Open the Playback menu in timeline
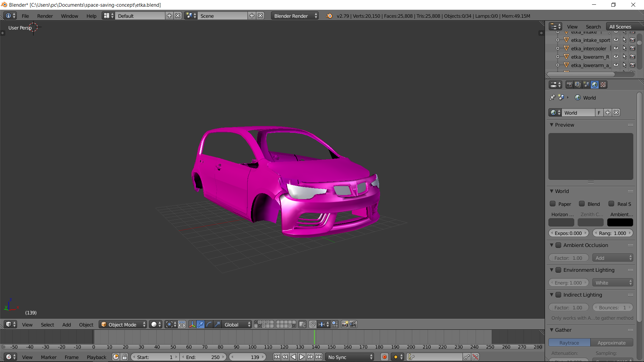The height and width of the screenshot is (362, 644). [96, 357]
